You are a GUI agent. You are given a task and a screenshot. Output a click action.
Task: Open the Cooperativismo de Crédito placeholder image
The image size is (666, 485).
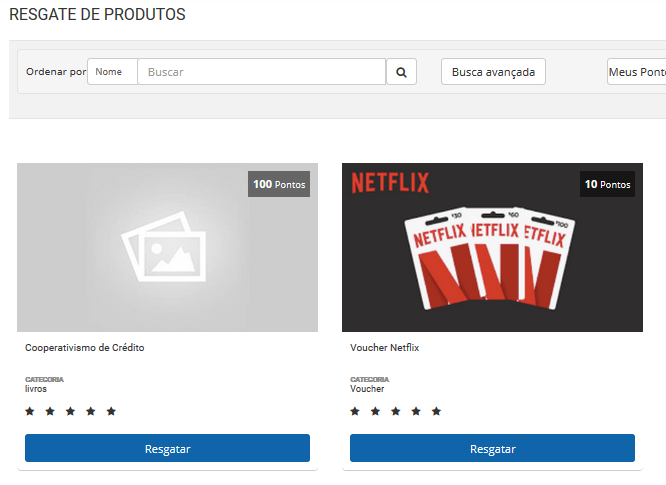[x=167, y=247]
